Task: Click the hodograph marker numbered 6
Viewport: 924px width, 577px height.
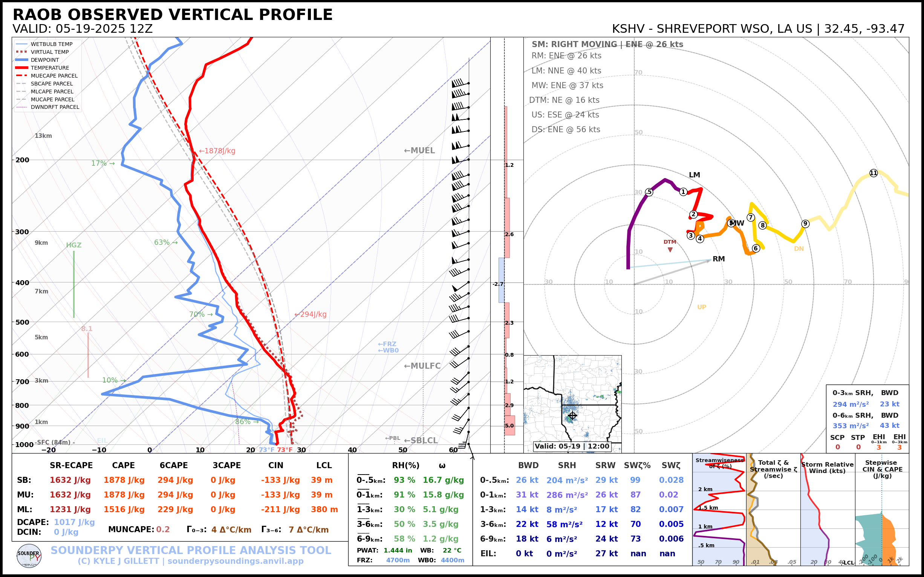Action: (756, 248)
